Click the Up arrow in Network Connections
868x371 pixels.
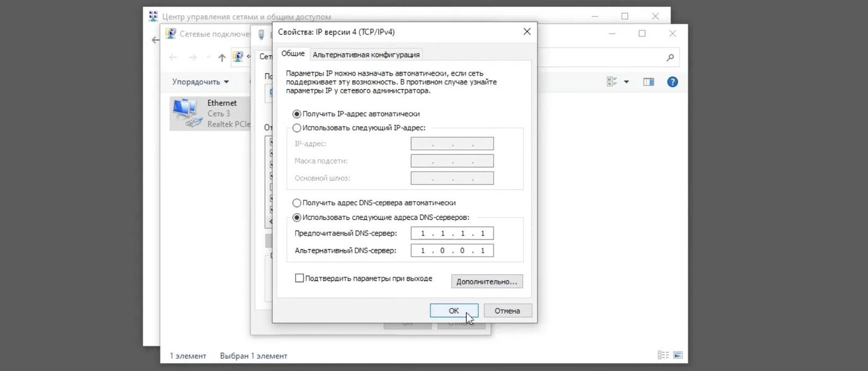click(x=222, y=58)
